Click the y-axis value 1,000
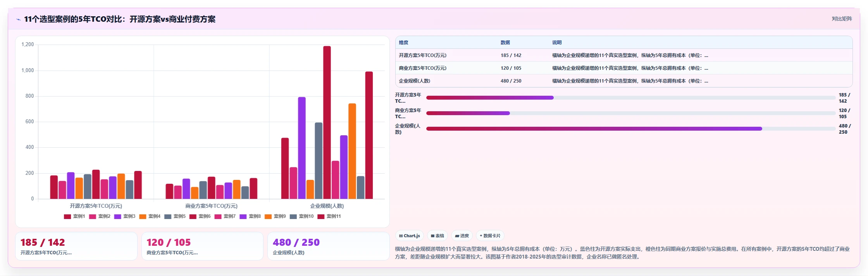This screenshot has height=276, width=868. (x=28, y=71)
